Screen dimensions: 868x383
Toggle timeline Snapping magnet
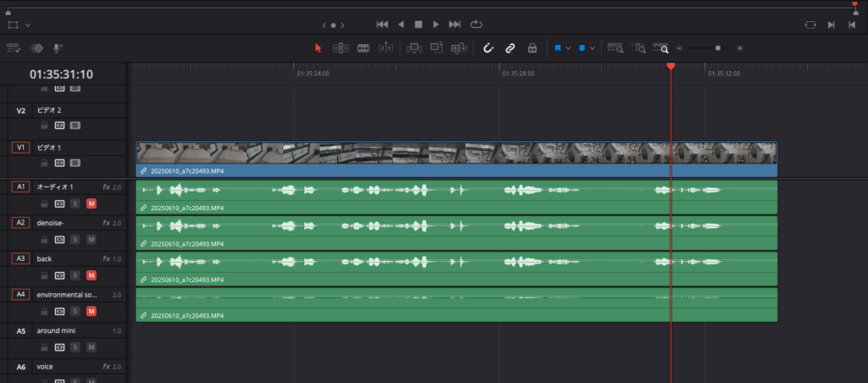[x=488, y=48]
